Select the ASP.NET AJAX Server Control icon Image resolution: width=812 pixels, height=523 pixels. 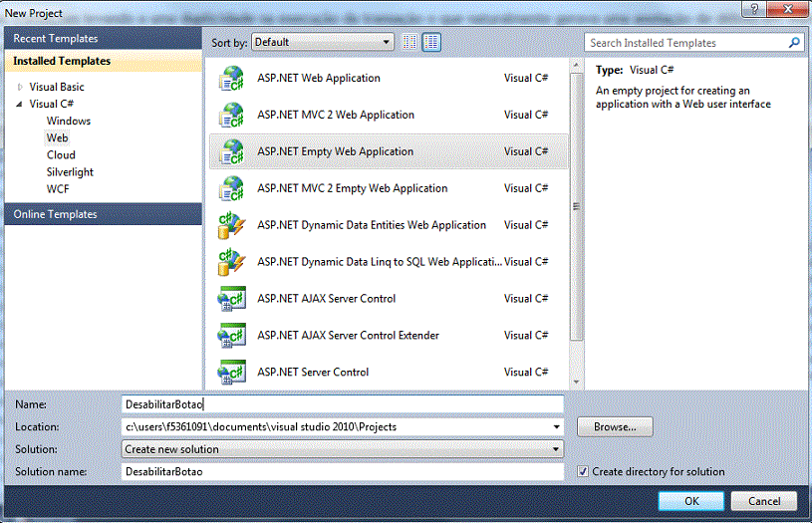click(x=231, y=299)
